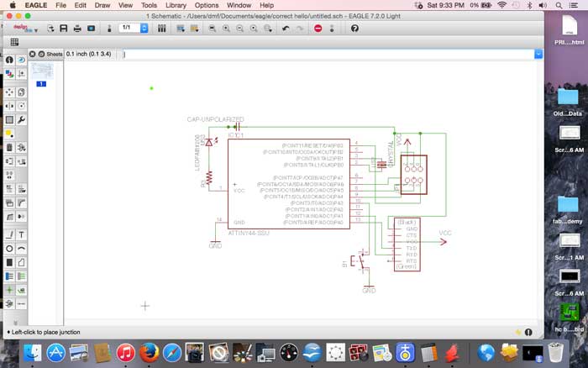Open the Display layers tool
588x368 pixels.
pyautogui.click(x=9, y=74)
